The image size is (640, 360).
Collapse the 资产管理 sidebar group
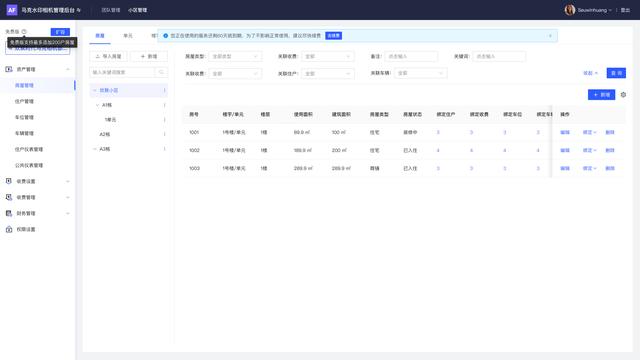[68, 69]
